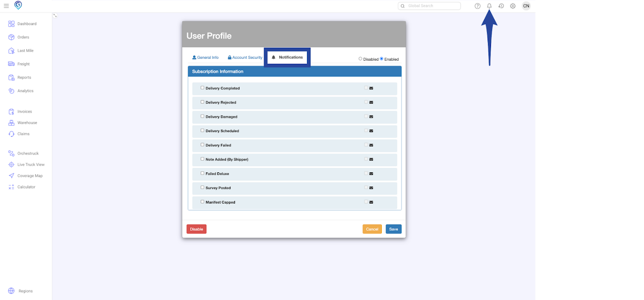Image resolution: width=644 pixels, height=300 pixels.
Task: Click the Analytics chart icon
Action: click(x=12, y=91)
